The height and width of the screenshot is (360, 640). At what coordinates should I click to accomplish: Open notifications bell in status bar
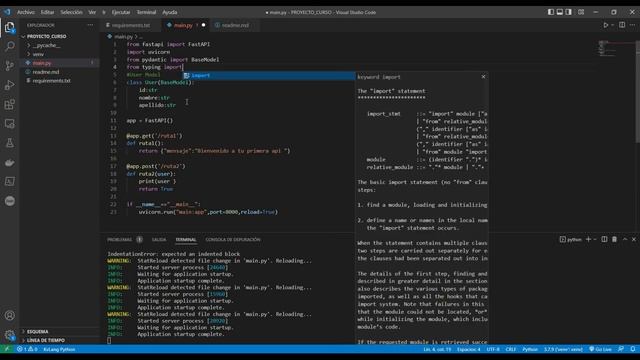(x=633, y=349)
